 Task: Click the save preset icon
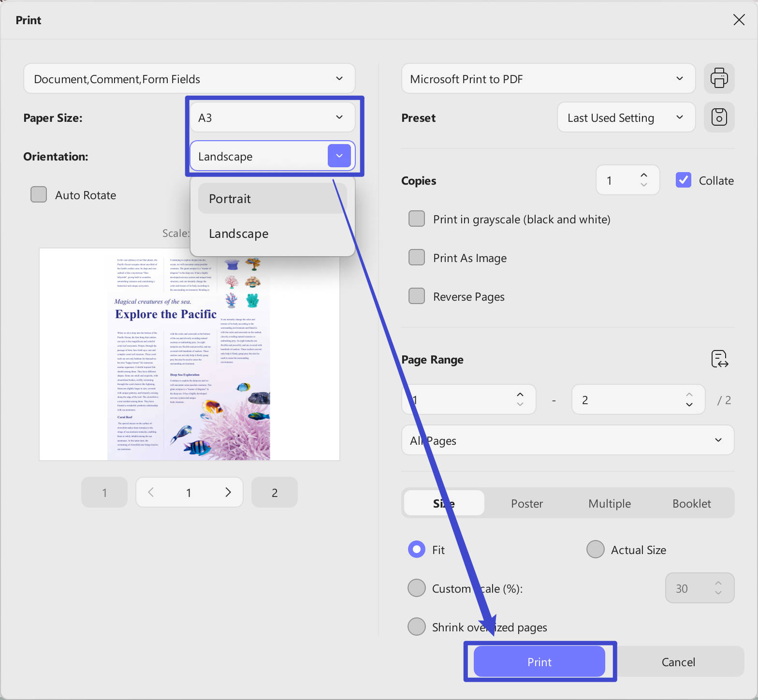click(719, 117)
